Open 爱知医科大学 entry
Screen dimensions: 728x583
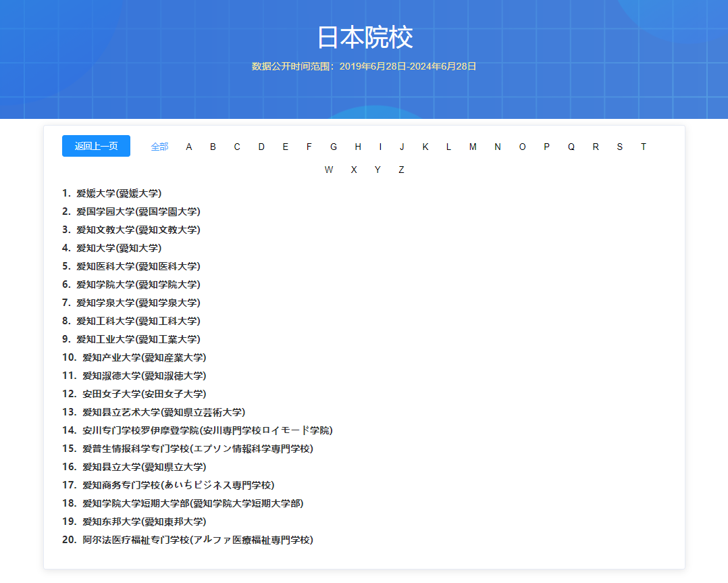point(138,266)
